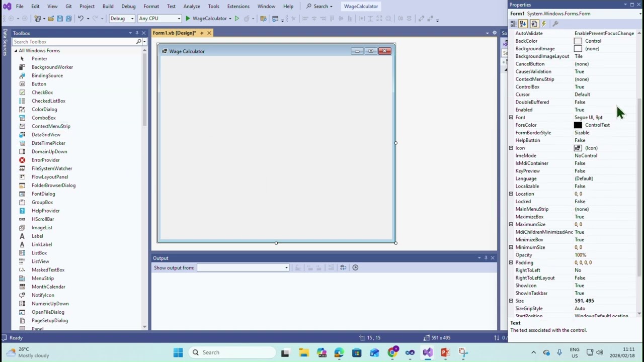Image resolution: width=644 pixels, height=362 pixels.
Task: Open the Build menu
Action: 108,7
